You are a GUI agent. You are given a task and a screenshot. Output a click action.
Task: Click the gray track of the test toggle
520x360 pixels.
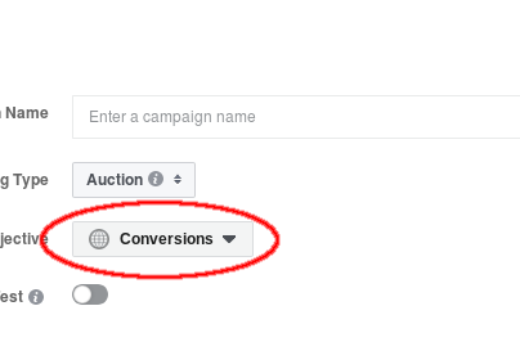click(x=99, y=295)
